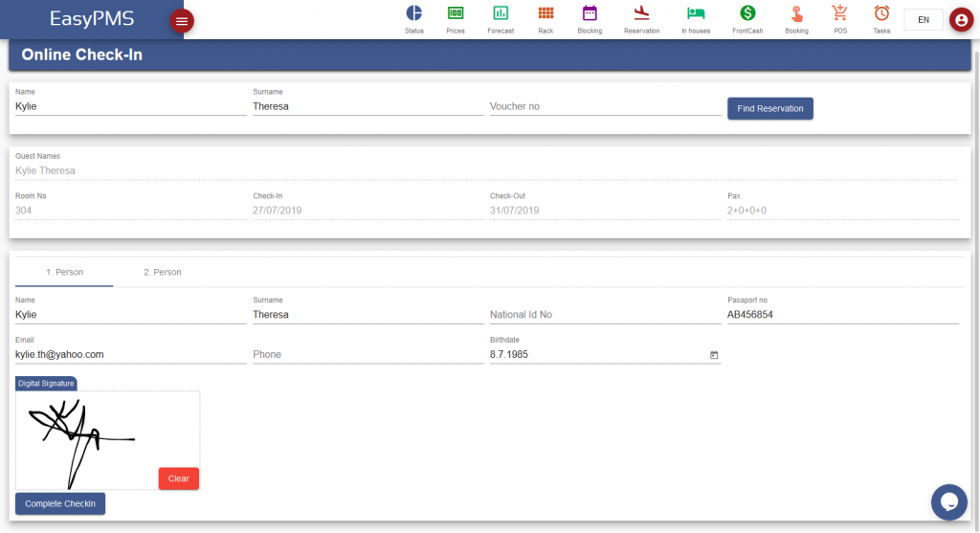This screenshot has width=980, height=533.
Task: Click the Online Check-In page heading
Action: (x=82, y=55)
